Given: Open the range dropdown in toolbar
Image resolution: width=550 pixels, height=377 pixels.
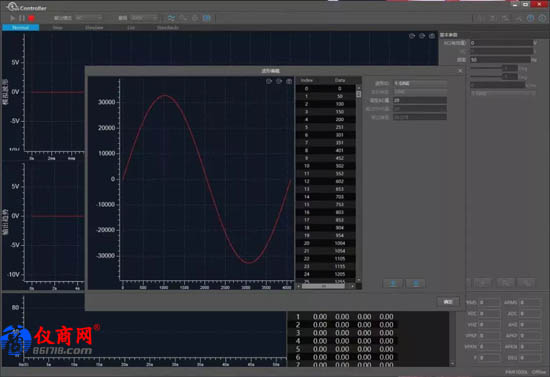Looking at the screenshot, I should tap(144, 18).
